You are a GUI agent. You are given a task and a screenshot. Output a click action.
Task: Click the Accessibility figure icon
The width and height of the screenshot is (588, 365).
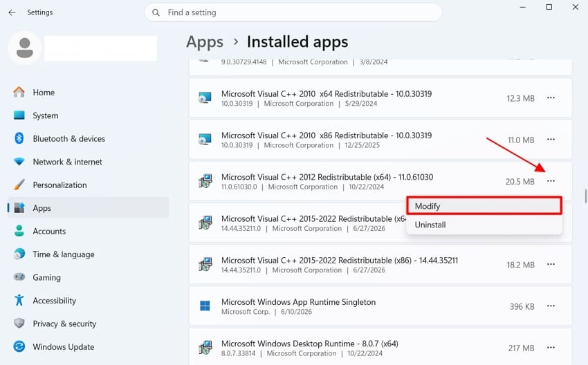tap(19, 300)
